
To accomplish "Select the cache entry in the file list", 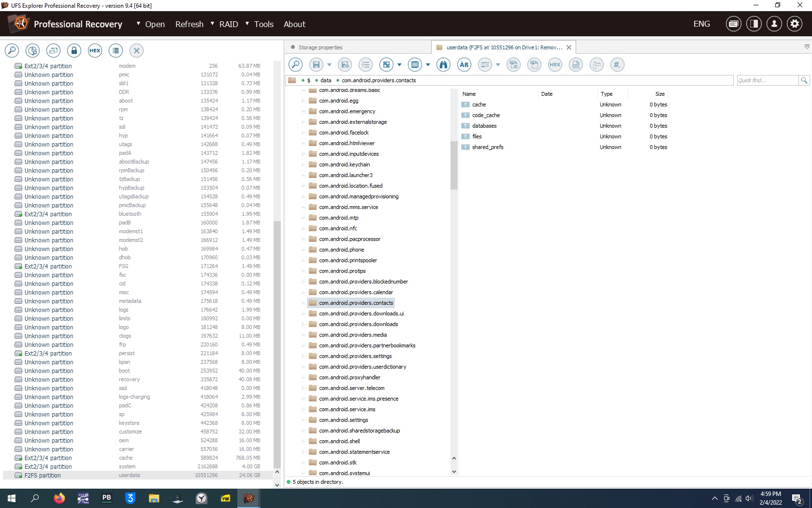I will (x=479, y=105).
